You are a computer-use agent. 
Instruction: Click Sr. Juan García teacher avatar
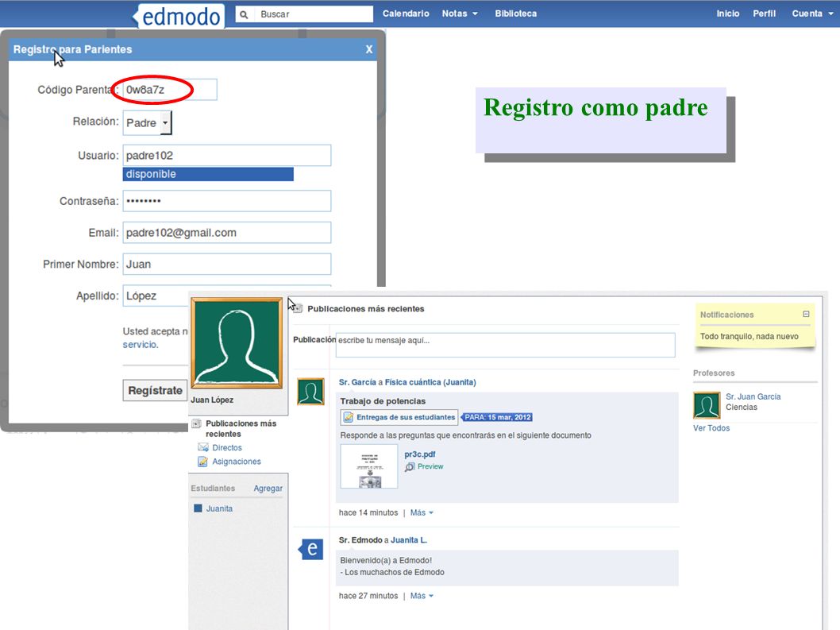click(707, 405)
